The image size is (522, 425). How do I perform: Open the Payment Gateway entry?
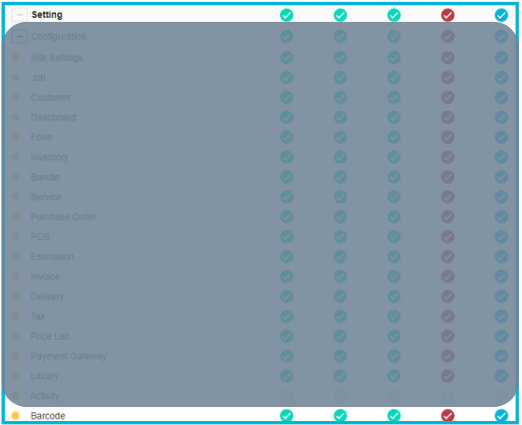click(x=68, y=356)
